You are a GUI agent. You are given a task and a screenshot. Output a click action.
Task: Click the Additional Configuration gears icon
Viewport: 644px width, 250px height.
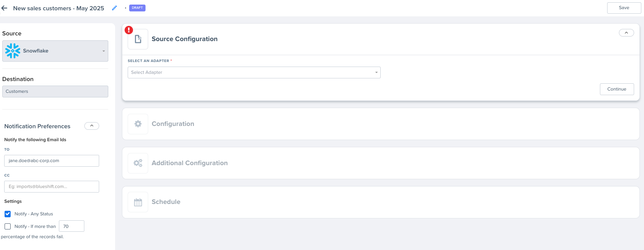pos(138,163)
